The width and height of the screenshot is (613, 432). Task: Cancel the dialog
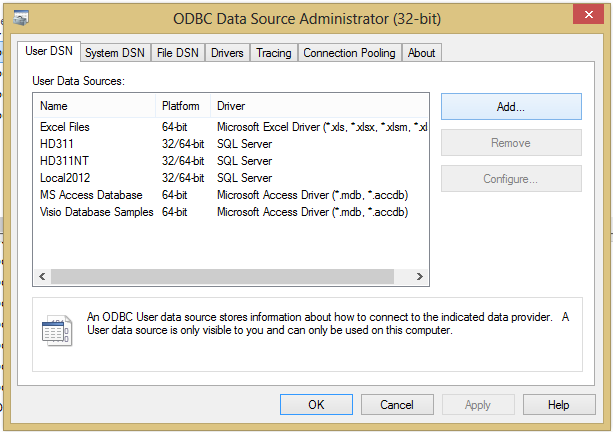pos(397,405)
